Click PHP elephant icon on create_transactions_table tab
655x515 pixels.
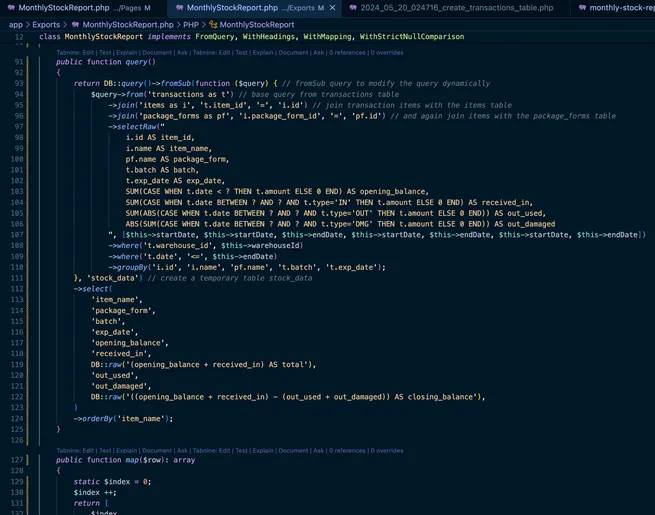click(353, 8)
